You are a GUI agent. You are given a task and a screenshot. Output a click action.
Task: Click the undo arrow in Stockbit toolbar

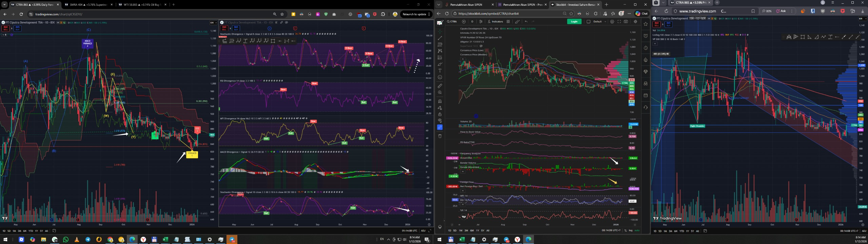click(x=526, y=21)
